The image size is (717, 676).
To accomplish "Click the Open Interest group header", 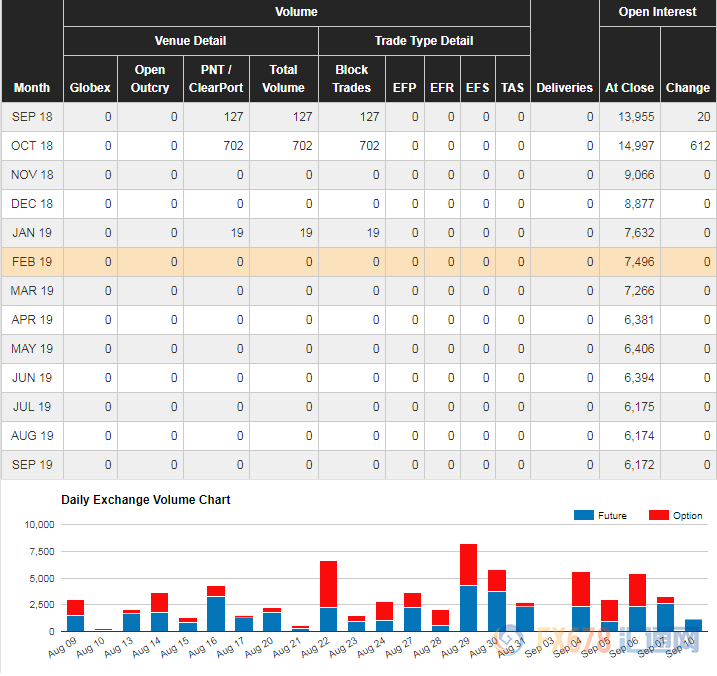I will [658, 12].
